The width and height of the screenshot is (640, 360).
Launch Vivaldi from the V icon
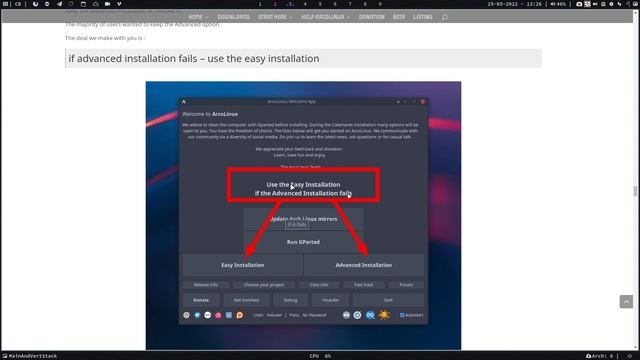coord(119,4)
